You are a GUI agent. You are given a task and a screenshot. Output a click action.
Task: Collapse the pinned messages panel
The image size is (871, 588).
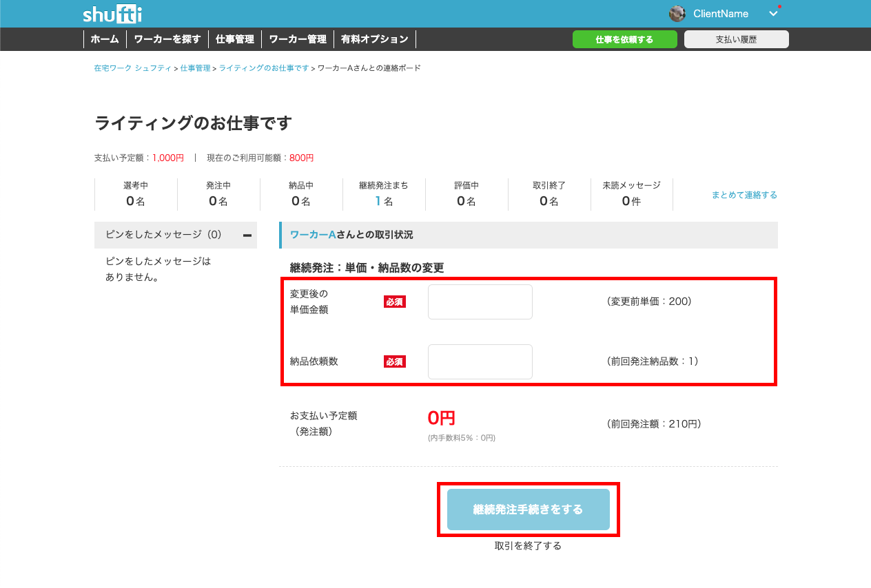[247, 235]
